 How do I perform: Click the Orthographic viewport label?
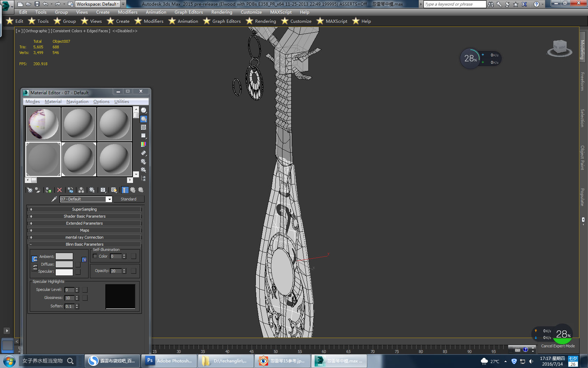coord(36,31)
